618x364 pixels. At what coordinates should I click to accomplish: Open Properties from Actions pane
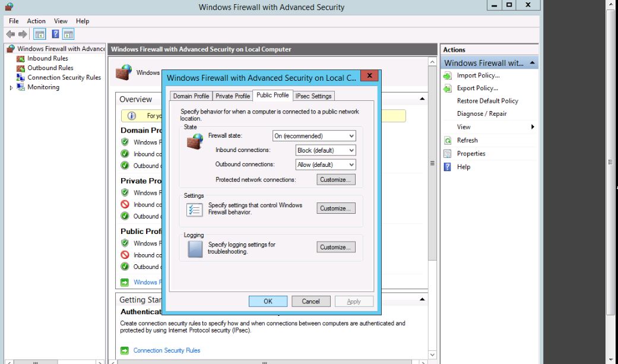tap(471, 153)
